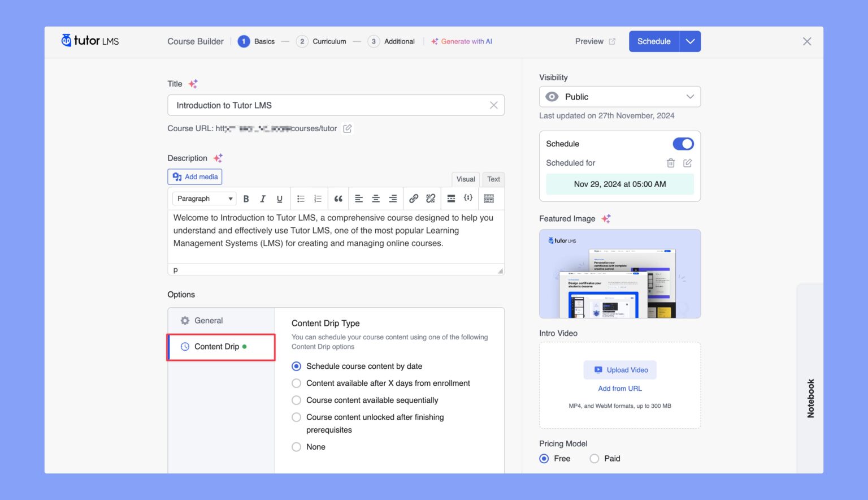Edit the scheduled date with pencil icon
The height and width of the screenshot is (500, 868).
[x=687, y=163]
